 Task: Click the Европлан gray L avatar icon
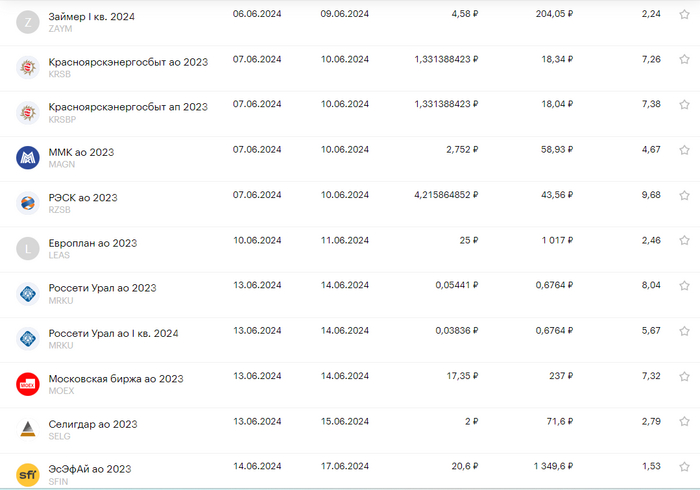[28, 248]
